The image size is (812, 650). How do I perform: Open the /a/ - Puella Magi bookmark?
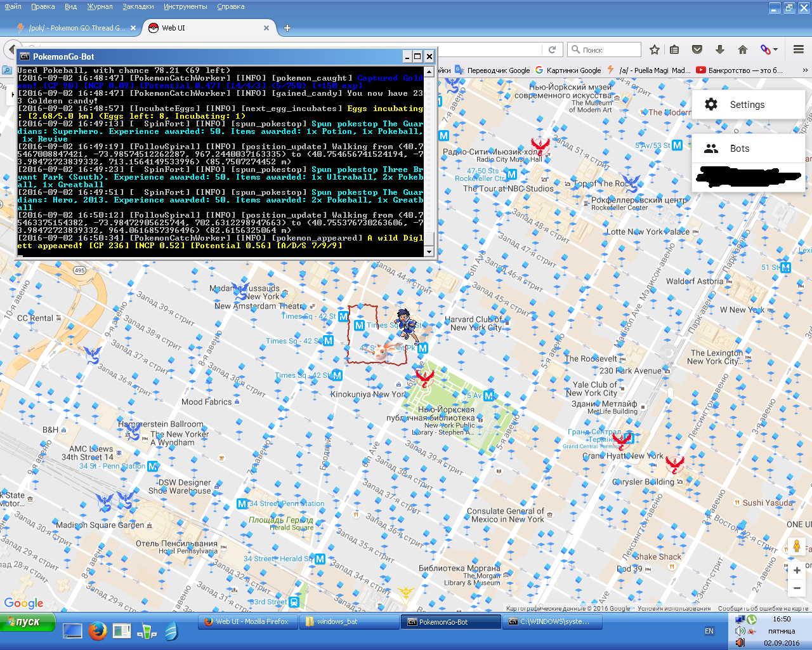[649, 70]
